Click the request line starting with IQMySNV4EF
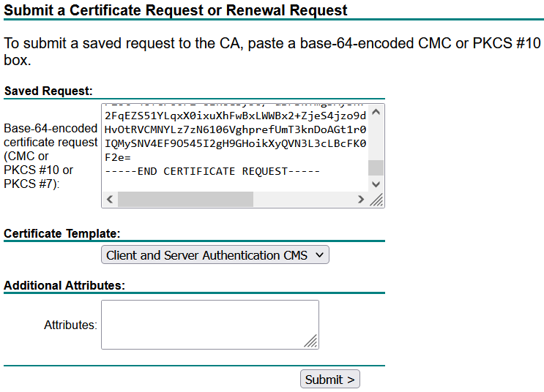The height and width of the screenshot is (392, 544). [235, 143]
